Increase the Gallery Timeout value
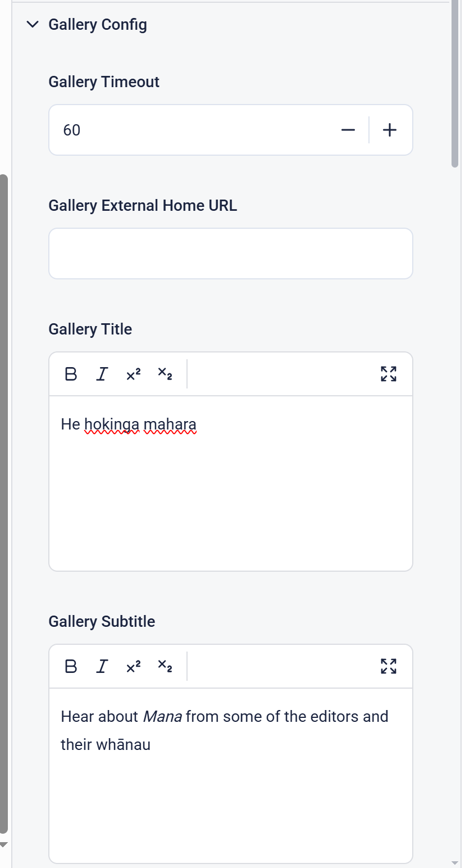465x868 pixels. 389,130
